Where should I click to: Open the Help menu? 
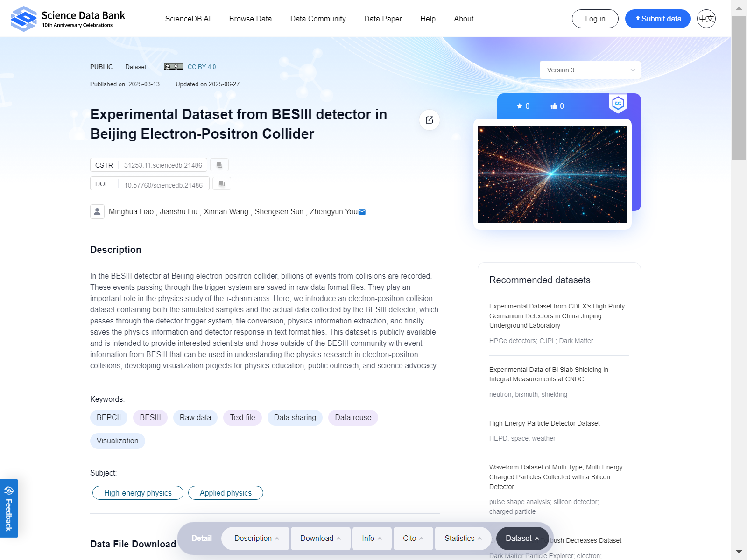(428, 19)
